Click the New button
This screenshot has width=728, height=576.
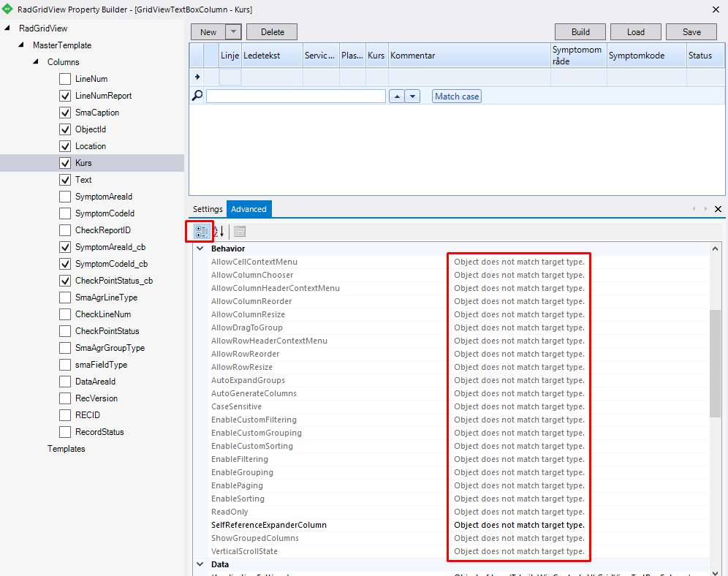(x=208, y=31)
